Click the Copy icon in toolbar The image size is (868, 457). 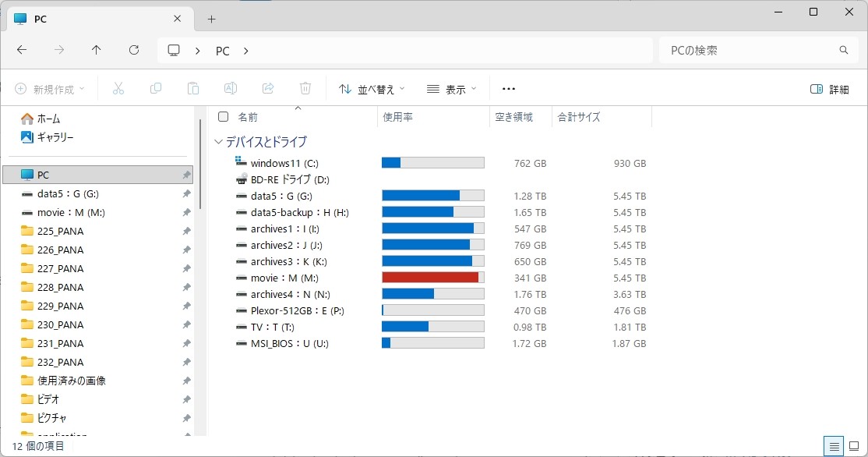coord(156,89)
